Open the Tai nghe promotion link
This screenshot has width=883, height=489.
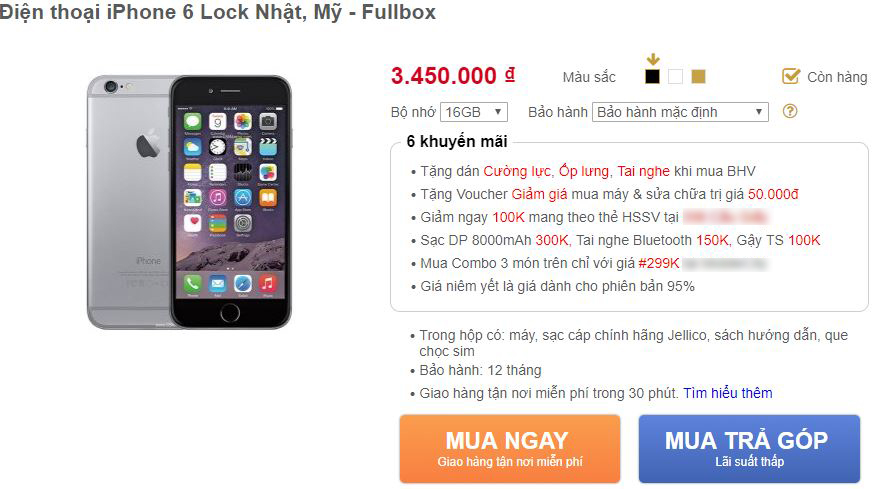pyautogui.click(x=643, y=171)
